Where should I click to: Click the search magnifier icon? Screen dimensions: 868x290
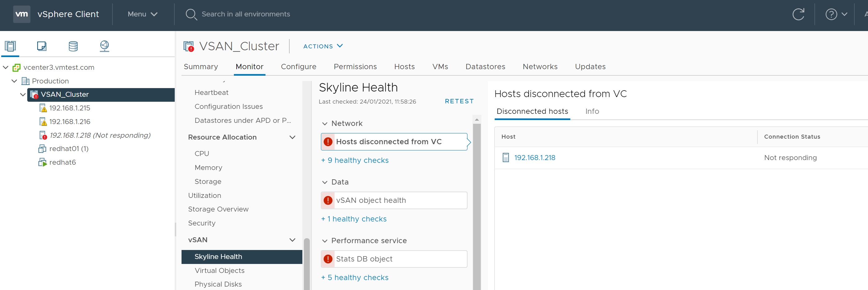click(191, 14)
